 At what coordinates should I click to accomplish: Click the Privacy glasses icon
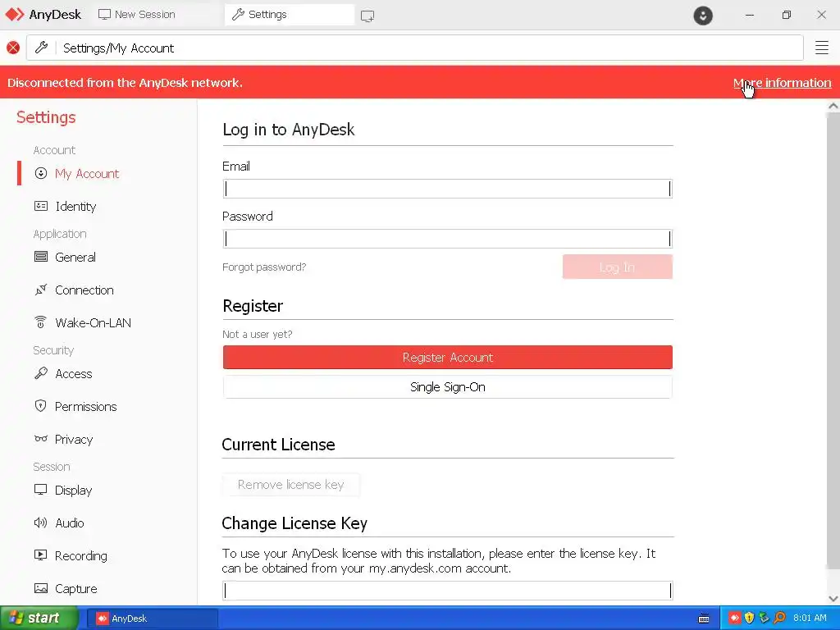(x=41, y=438)
